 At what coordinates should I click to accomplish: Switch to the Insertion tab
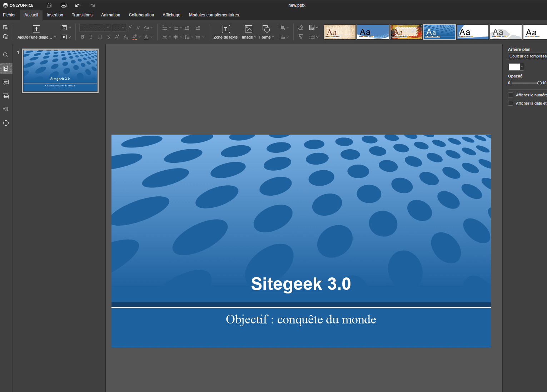pyautogui.click(x=55, y=15)
